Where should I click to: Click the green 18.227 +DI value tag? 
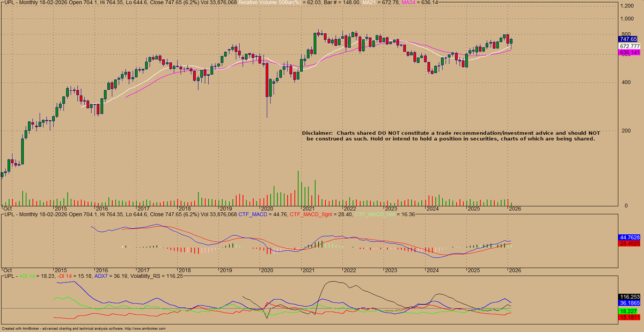pyautogui.click(x=627, y=311)
